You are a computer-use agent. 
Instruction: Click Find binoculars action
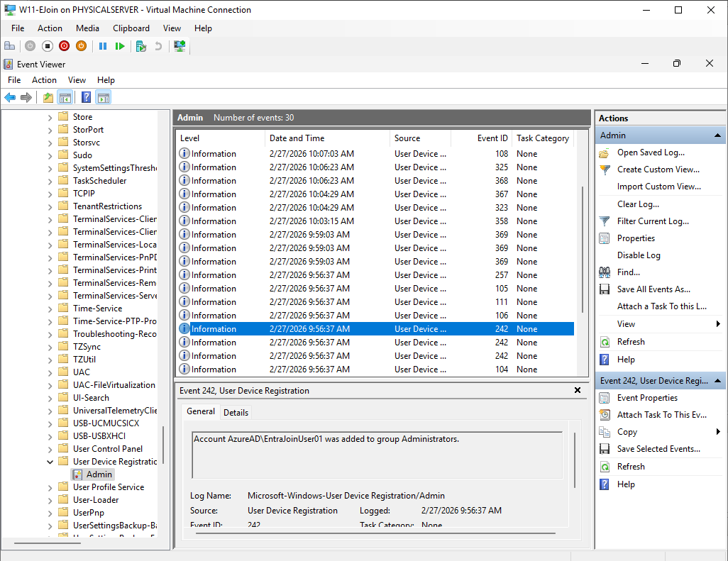coord(628,272)
